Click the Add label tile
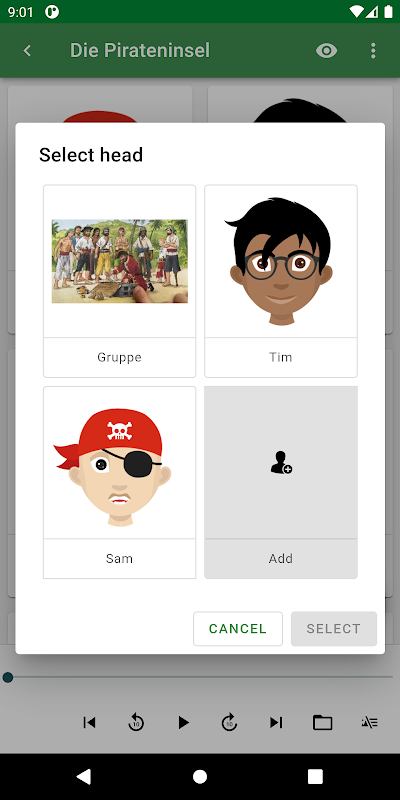 click(281, 559)
